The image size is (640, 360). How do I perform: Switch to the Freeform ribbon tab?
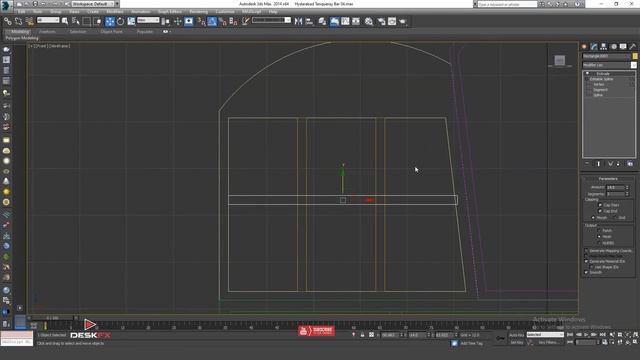tap(47, 31)
